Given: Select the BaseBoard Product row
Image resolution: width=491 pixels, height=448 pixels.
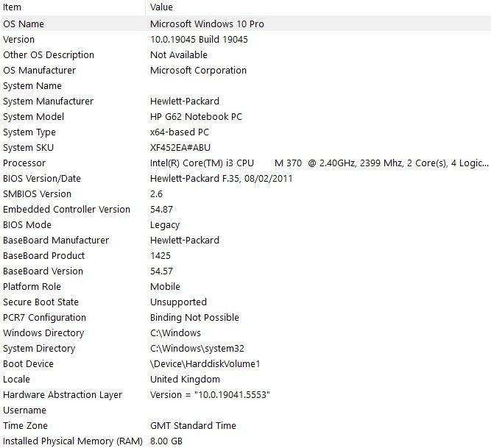Looking at the screenshot, I should point(246,255).
